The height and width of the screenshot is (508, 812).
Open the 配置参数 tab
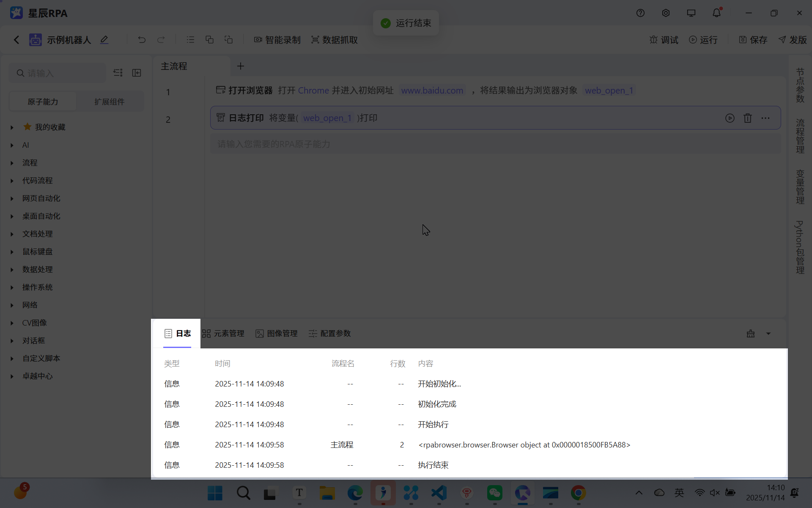pos(330,334)
